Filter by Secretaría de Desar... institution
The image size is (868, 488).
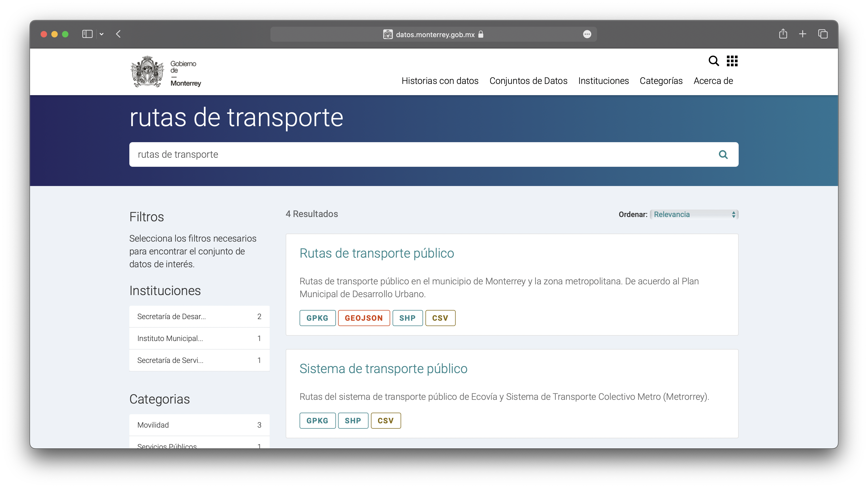199,316
